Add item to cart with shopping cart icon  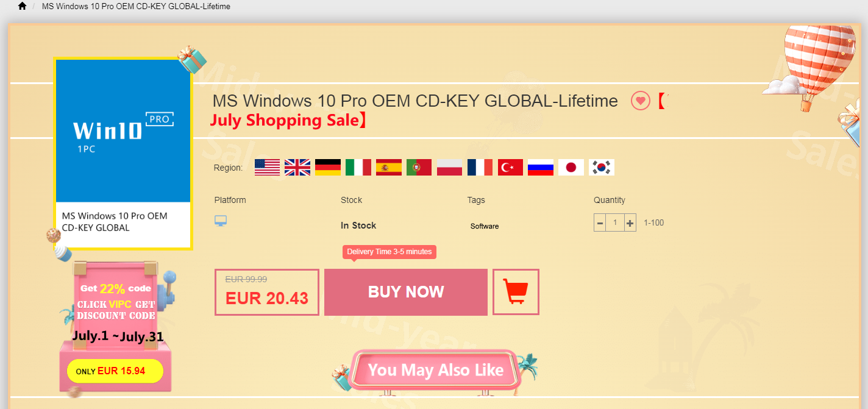coord(516,292)
